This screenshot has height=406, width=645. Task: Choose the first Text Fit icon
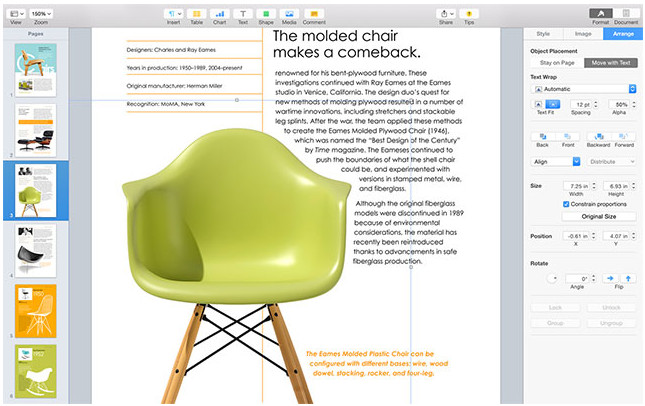(538, 104)
